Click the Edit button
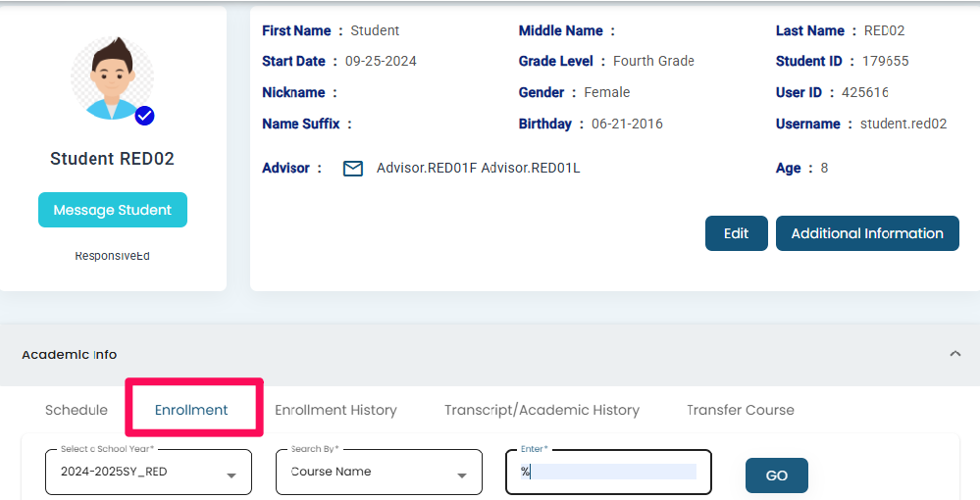Screen dimensions: 980x500 [736, 233]
